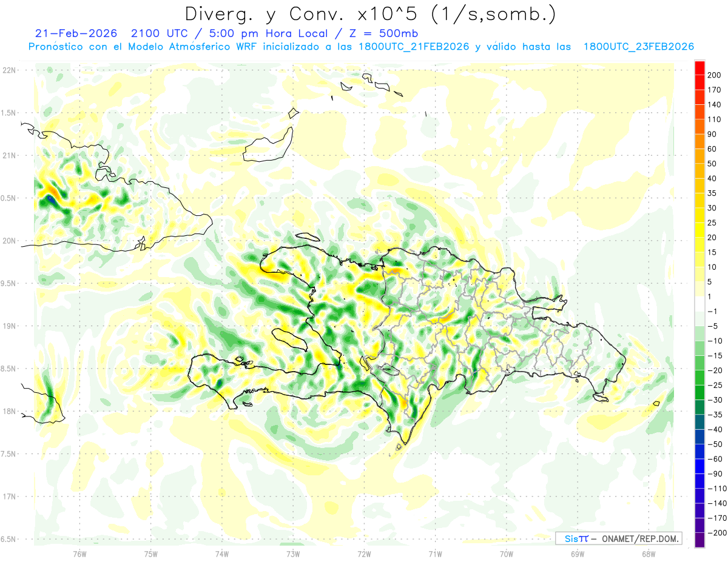Image resolution: width=728 pixels, height=562 pixels.
Task: Click the legend value '-40'
Action: pyautogui.click(x=716, y=429)
